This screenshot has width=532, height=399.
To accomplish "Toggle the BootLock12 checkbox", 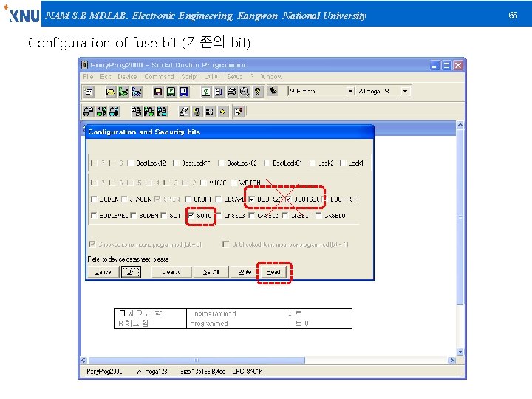I will point(130,163).
